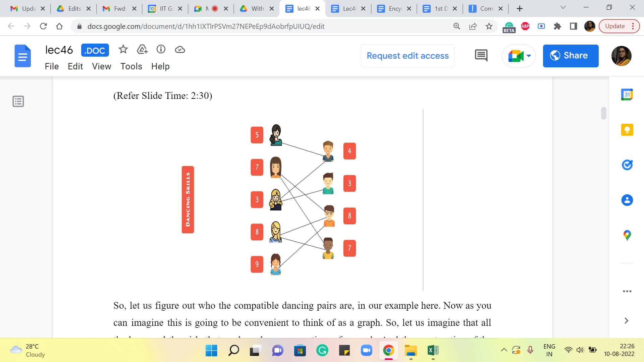Open the comment history icon
The height and width of the screenshot is (362, 644).
pyautogui.click(x=481, y=56)
